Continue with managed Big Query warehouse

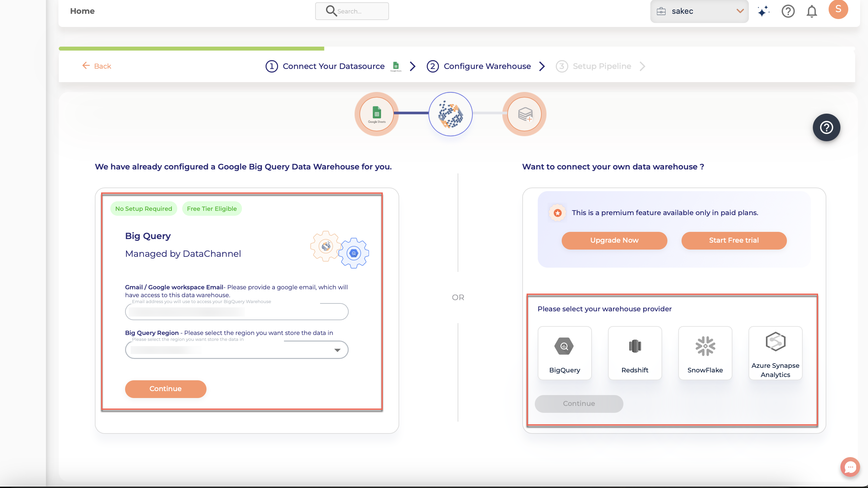(165, 389)
